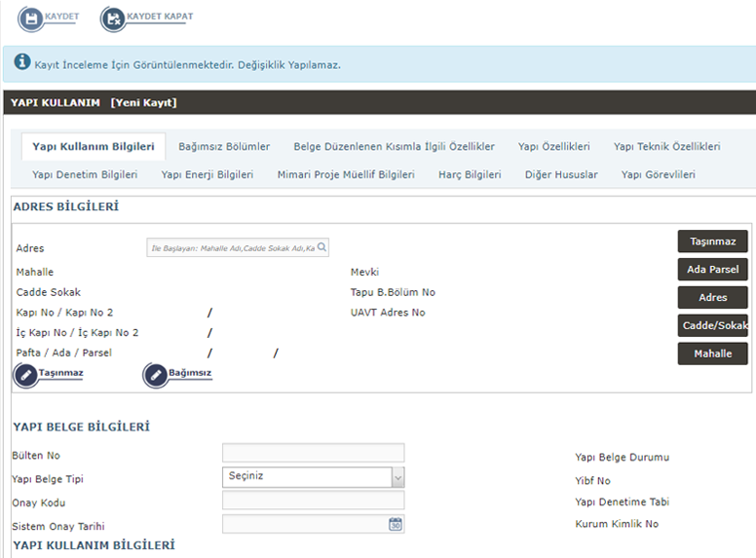The width and height of the screenshot is (756, 558).
Task: Open the Harç Bilgileri tab
Action: [470, 175]
